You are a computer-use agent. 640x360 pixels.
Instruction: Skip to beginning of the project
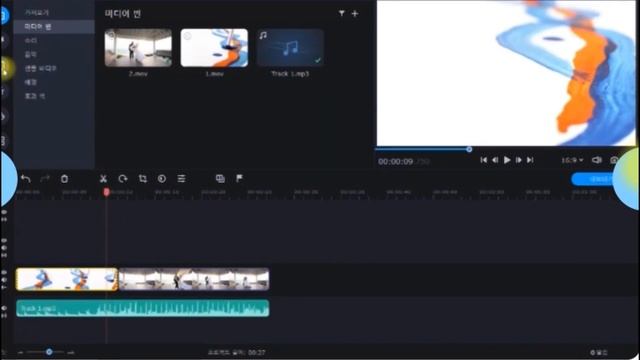click(484, 160)
